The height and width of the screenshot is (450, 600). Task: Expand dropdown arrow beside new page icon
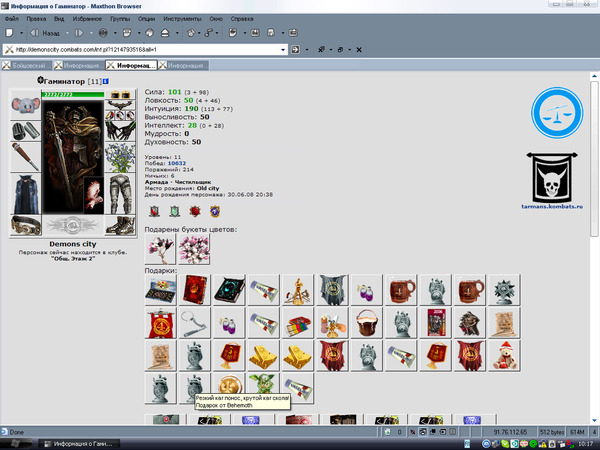[x=21, y=33]
